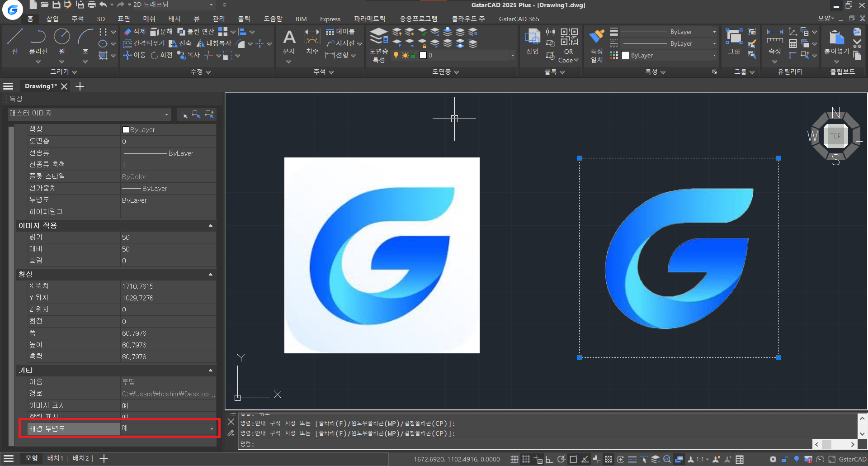
Task: Click the ribbon properties color swatch ByLayer
Action: pos(625,55)
